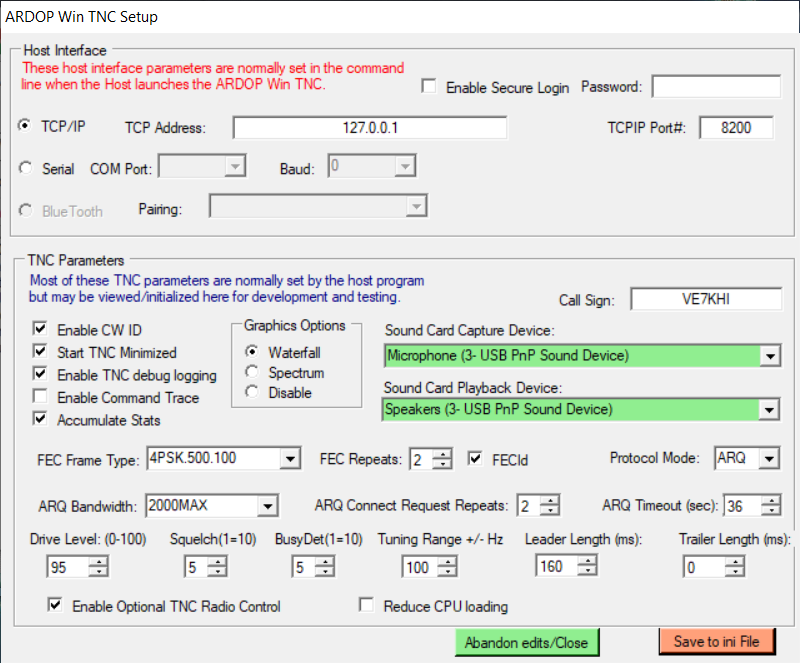Increase BusyDet value with up arrow
The width and height of the screenshot is (800, 663).
point(325,562)
